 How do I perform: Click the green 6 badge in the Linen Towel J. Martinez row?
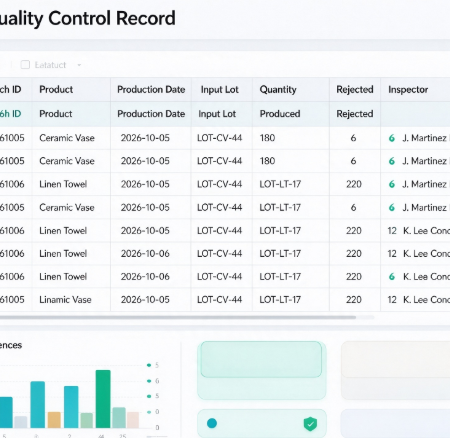click(x=392, y=184)
